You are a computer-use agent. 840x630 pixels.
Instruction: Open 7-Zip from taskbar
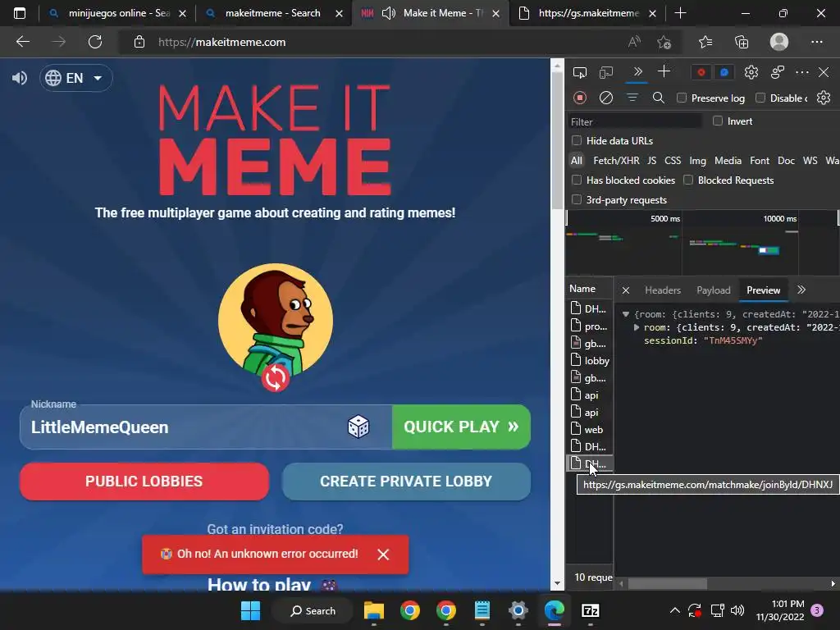coord(590,610)
